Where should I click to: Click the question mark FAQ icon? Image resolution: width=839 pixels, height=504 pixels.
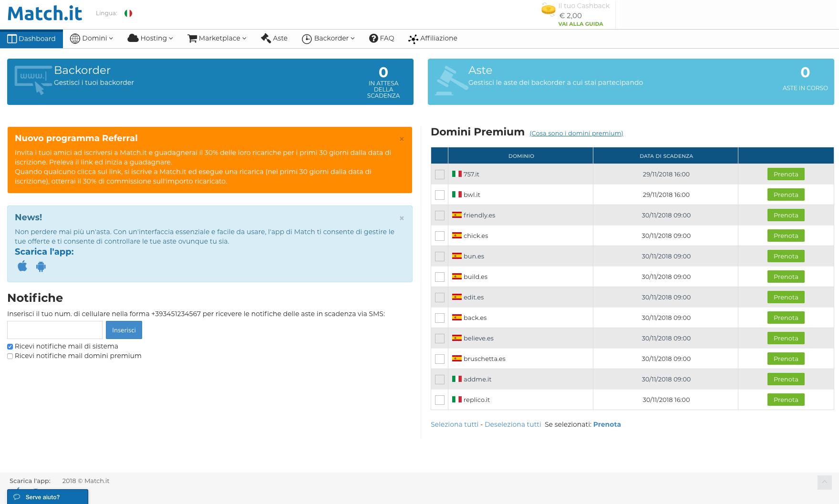[x=373, y=38]
